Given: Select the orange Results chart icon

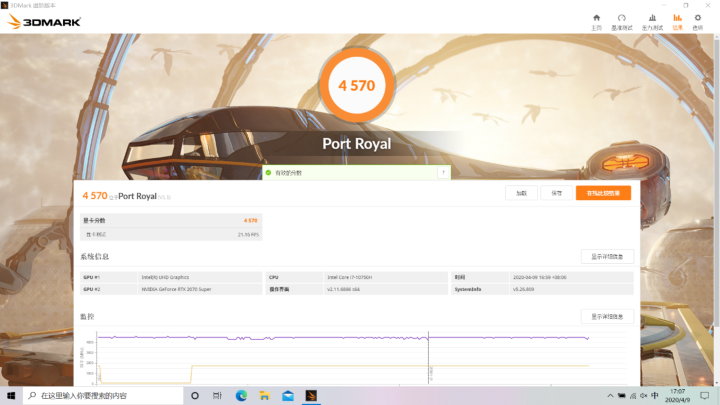Looking at the screenshot, I should click(x=677, y=18).
